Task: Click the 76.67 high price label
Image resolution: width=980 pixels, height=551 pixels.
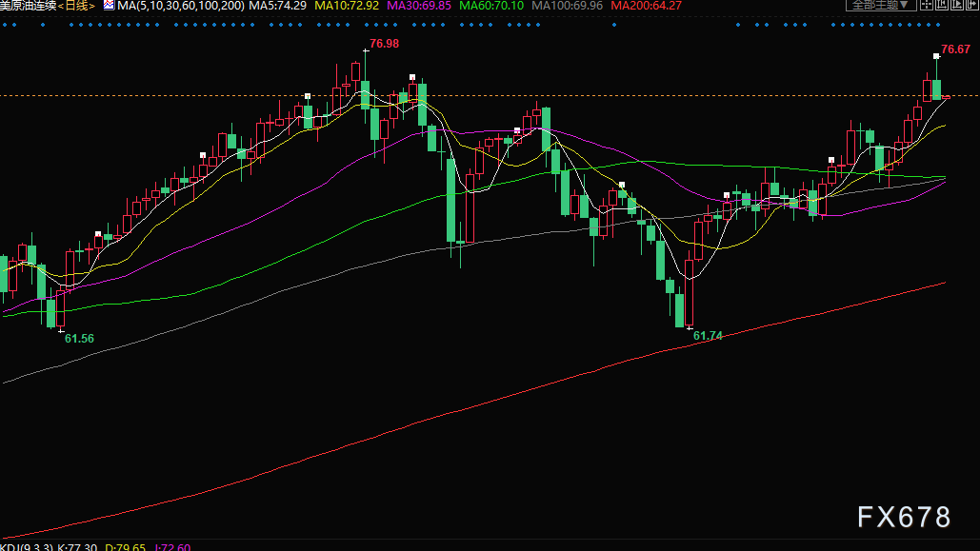Action: (955, 49)
